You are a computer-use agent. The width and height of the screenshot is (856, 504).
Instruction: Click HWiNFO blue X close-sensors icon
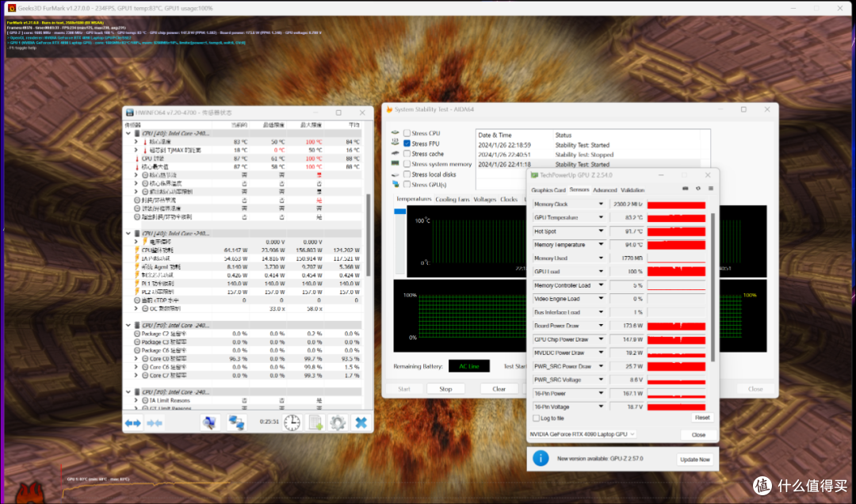[361, 422]
